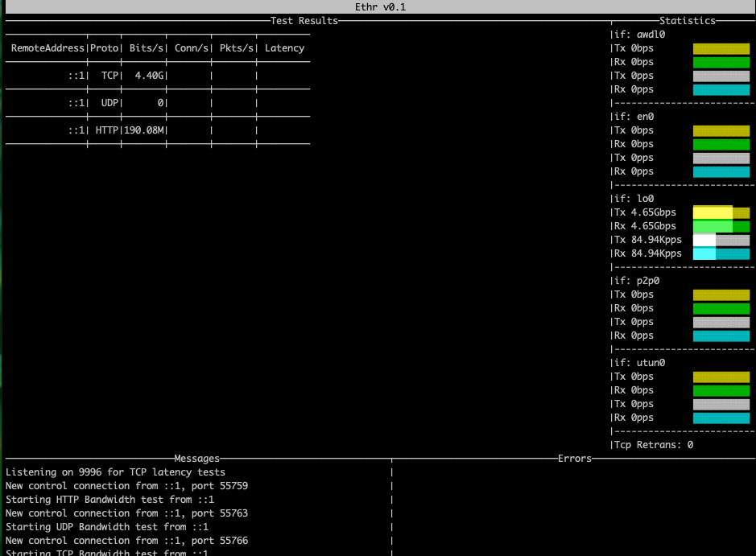Click the yellow Tx bps bar for utun0
Screen dimensions: 756x556
coord(721,377)
